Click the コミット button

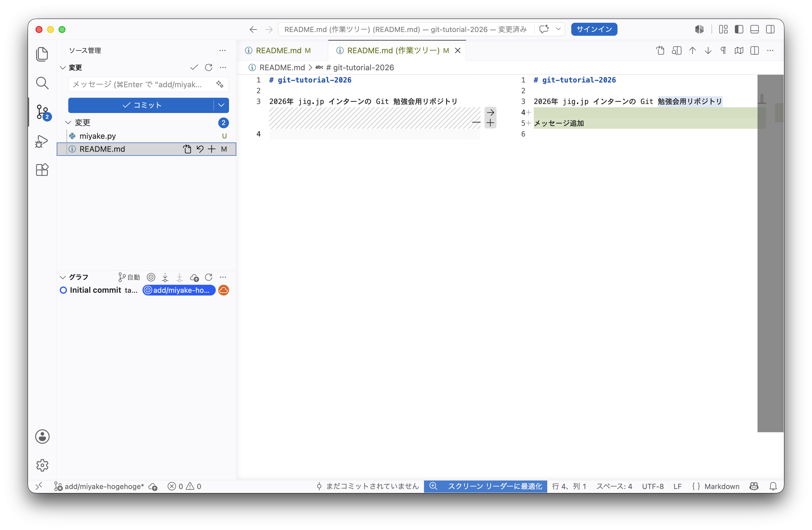pos(141,105)
